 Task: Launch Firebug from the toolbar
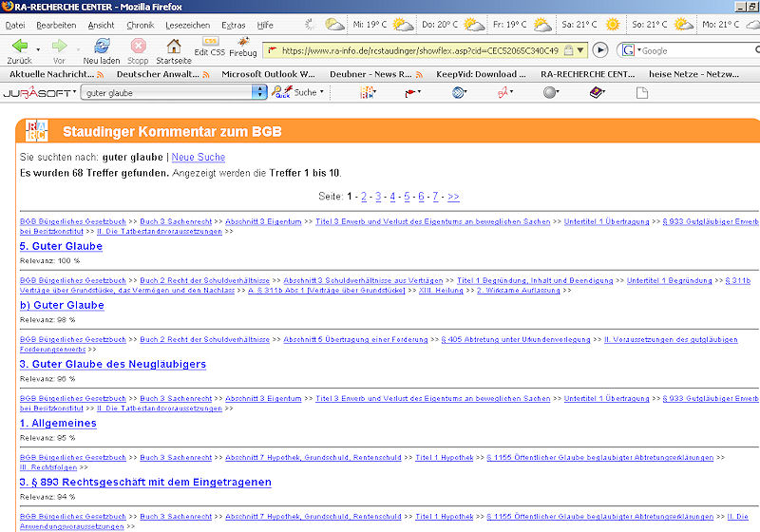(x=243, y=45)
